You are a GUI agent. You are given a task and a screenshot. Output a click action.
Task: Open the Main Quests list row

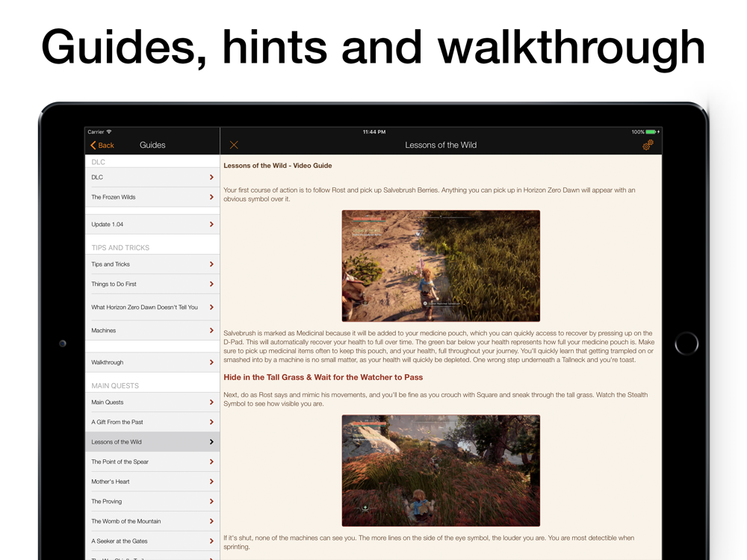[152, 402]
